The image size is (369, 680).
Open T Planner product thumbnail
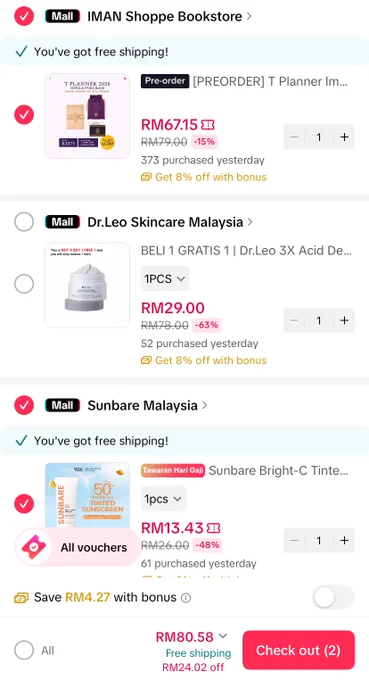pos(87,116)
